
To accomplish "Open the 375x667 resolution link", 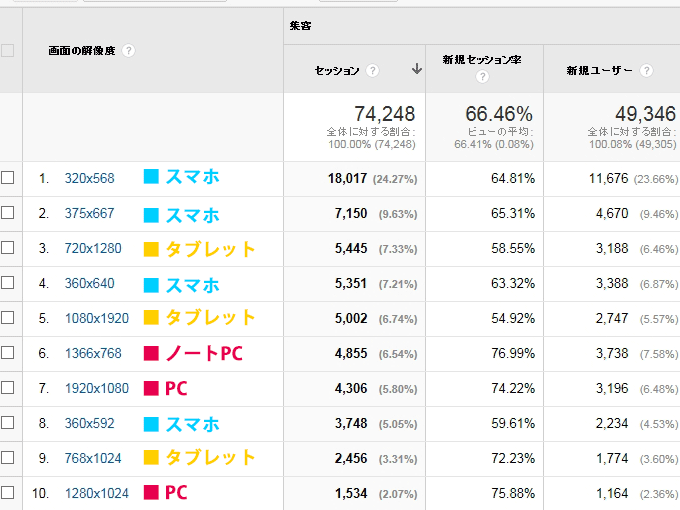I will pyautogui.click(x=89, y=213).
